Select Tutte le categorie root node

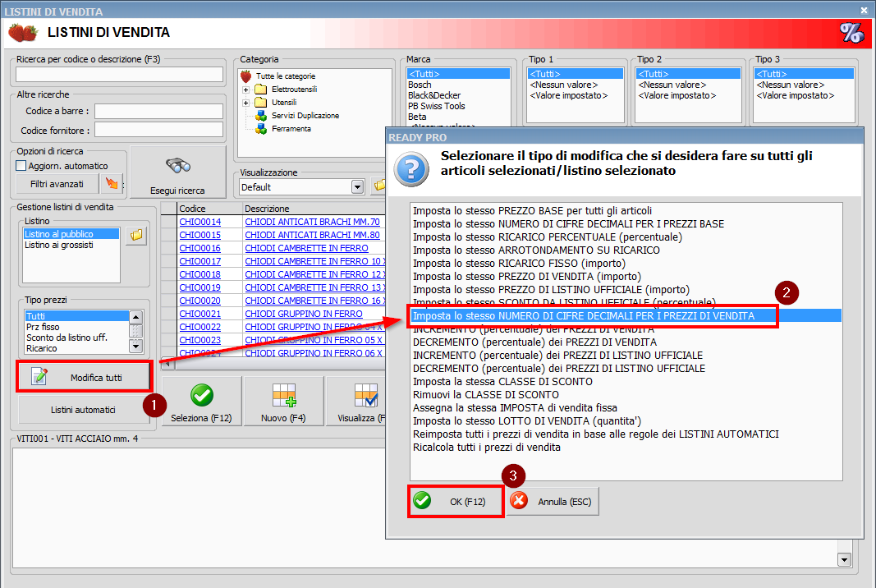286,76
